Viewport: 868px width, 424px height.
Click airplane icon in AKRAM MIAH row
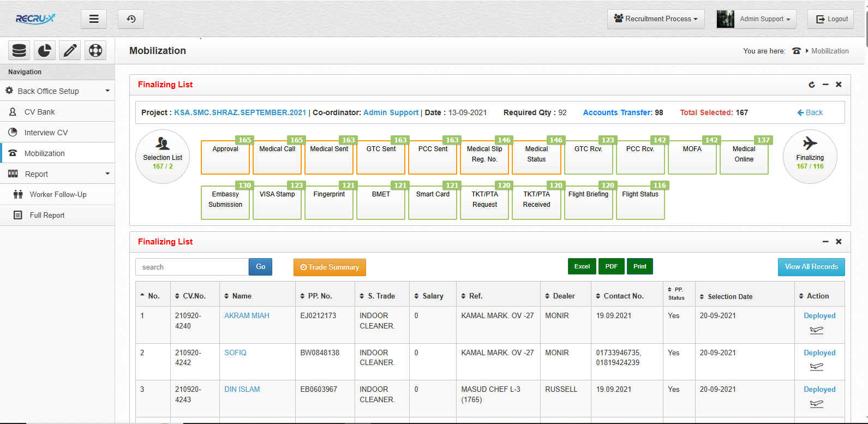pos(817,330)
